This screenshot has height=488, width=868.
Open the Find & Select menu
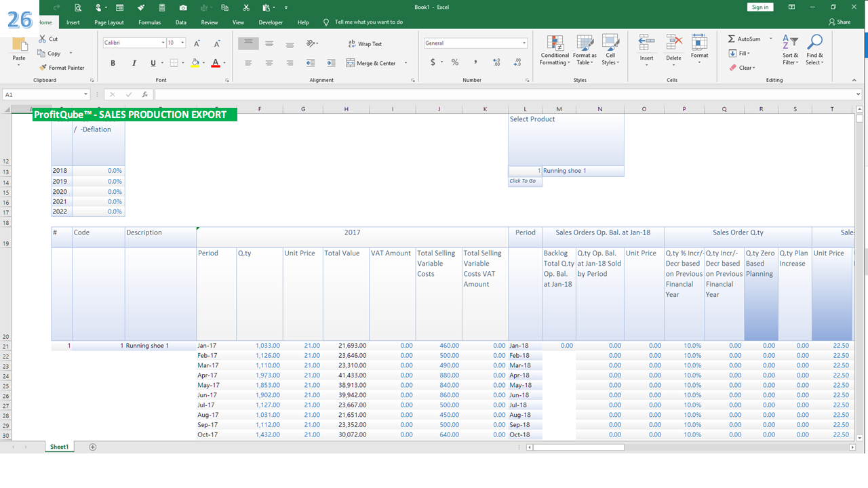pos(815,50)
